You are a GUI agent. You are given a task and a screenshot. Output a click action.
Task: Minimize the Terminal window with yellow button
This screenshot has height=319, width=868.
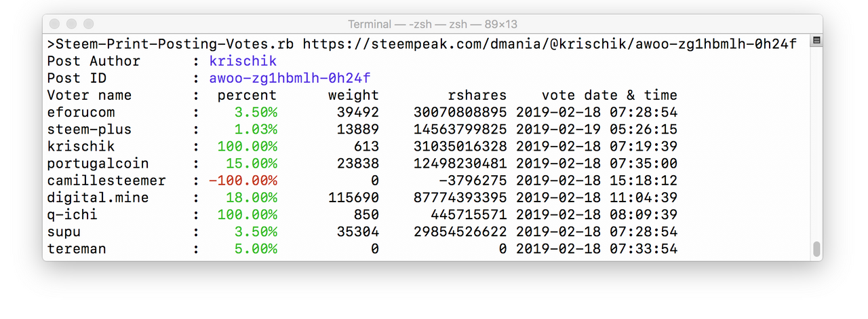point(72,24)
